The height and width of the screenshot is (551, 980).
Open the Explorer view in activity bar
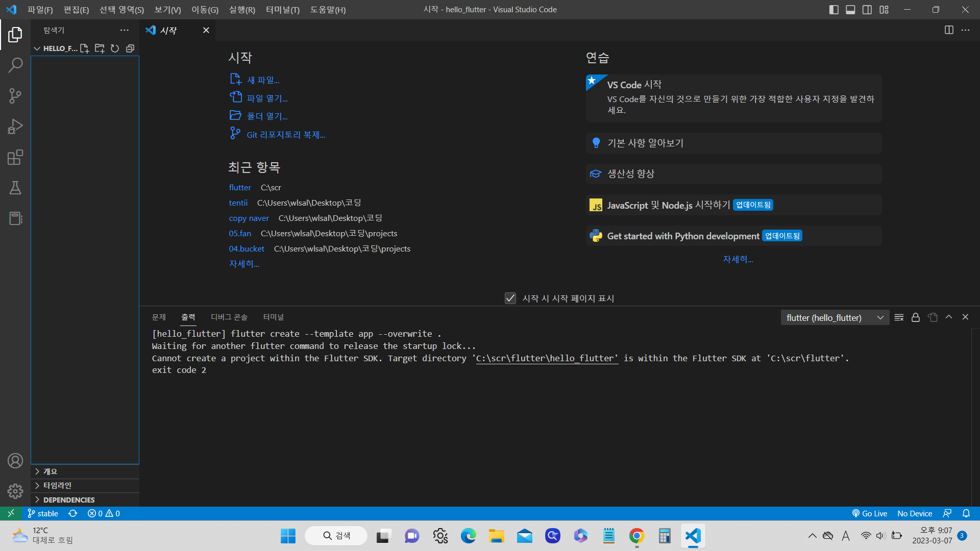click(x=15, y=35)
